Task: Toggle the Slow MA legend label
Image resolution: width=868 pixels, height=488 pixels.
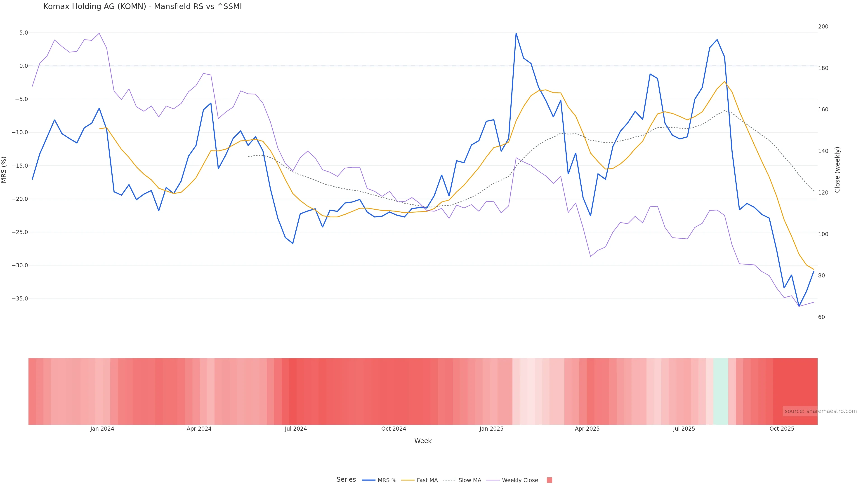Action: point(470,480)
